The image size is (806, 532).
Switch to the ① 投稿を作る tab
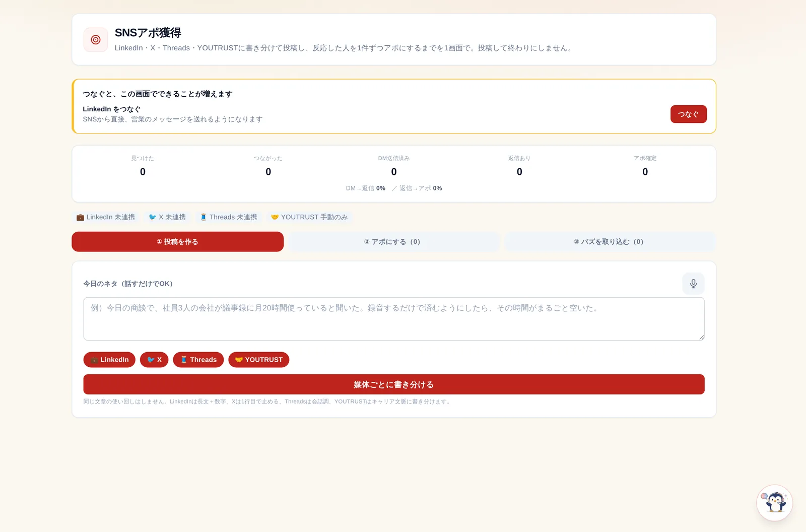pos(178,242)
